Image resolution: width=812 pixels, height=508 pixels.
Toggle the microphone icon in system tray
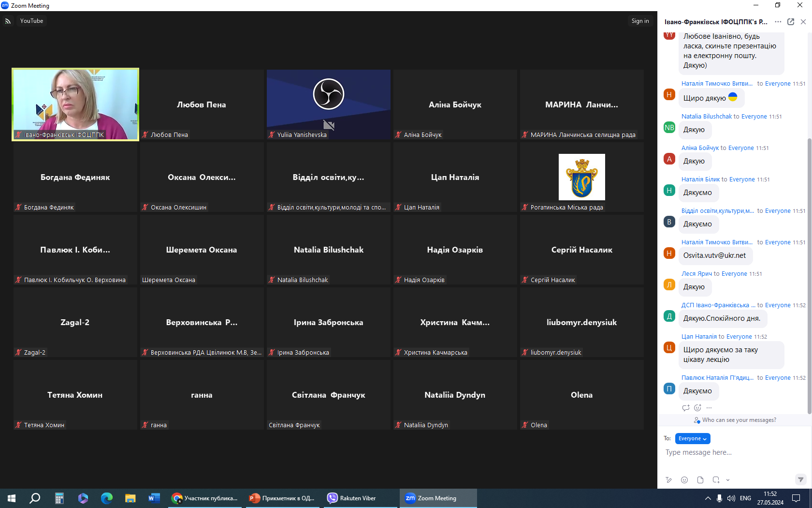(719, 498)
